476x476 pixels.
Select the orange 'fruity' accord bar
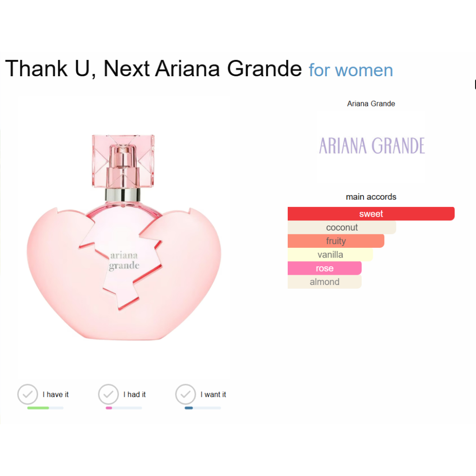pyautogui.click(x=336, y=241)
